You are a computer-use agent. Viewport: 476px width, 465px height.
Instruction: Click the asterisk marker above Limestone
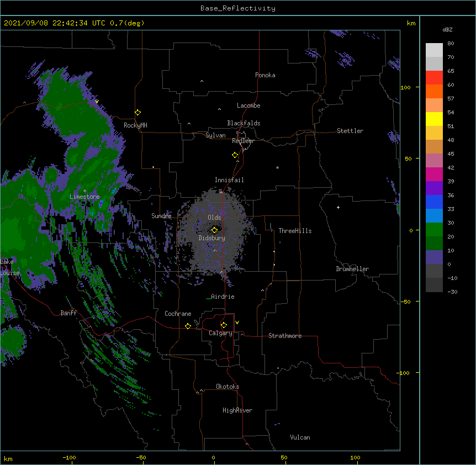pos(84,191)
